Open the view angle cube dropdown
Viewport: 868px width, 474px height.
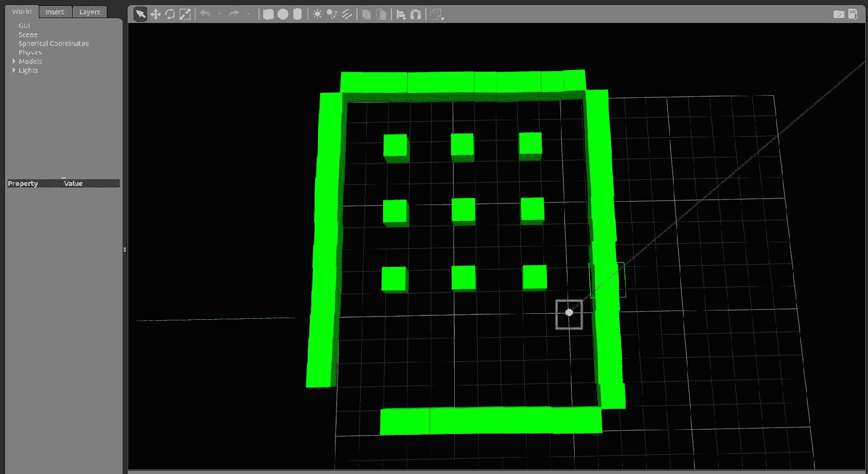[436, 15]
